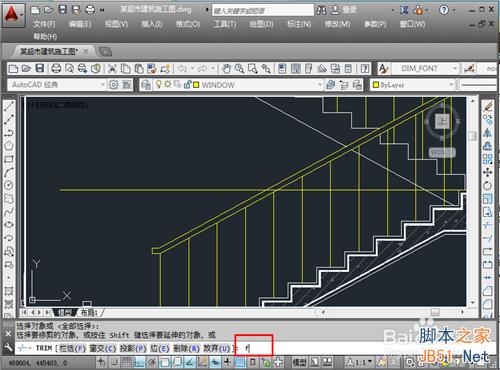Toggle Lineweight display in status bar
Image resolution: width=500 pixels, height=370 pixels.
pos(228,362)
